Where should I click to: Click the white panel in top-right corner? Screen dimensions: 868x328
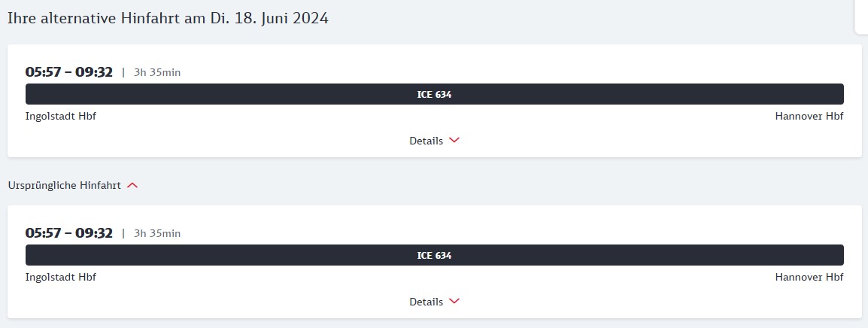coord(861,15)
